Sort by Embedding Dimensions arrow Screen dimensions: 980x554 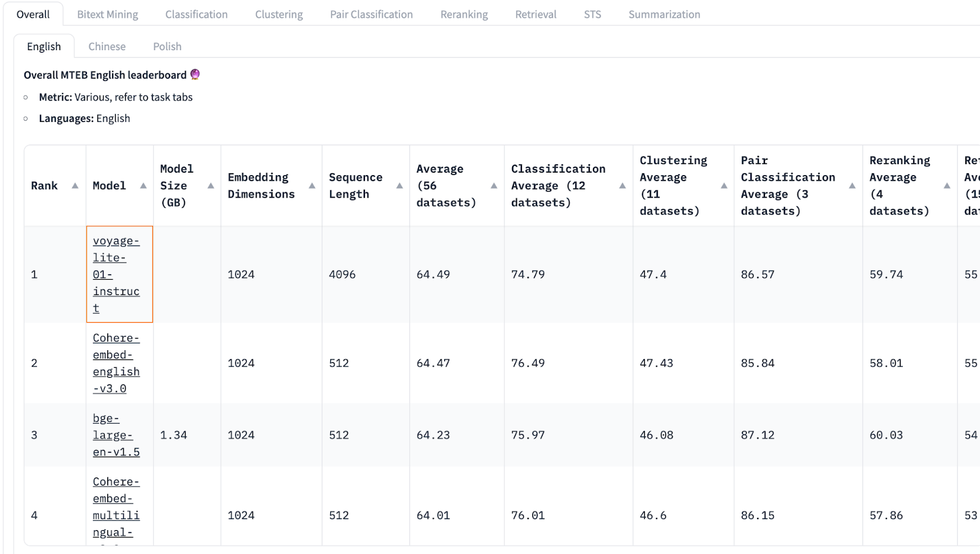pyautogui.click(x=312, y=185)
